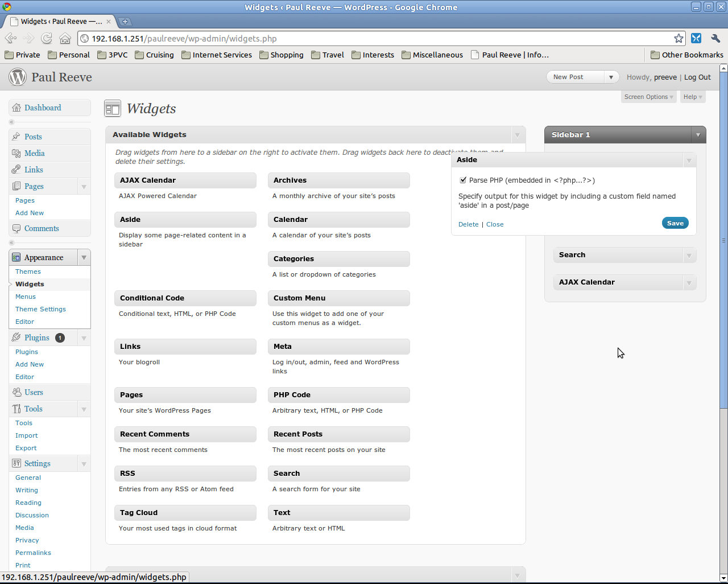The image size is (728, 584).
Task: Open the Cruising bookmarks folder
Action: point(154,55)
